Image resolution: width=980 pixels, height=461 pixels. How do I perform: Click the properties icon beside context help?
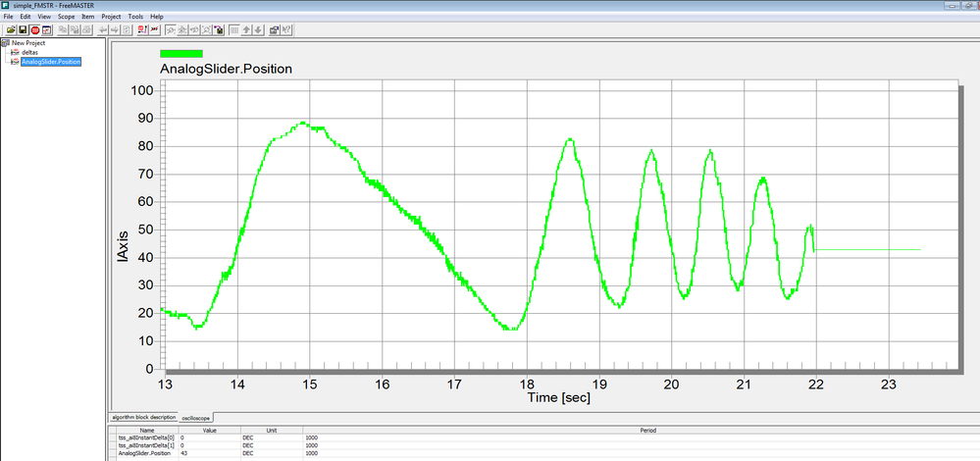click(x=275, y=30)
